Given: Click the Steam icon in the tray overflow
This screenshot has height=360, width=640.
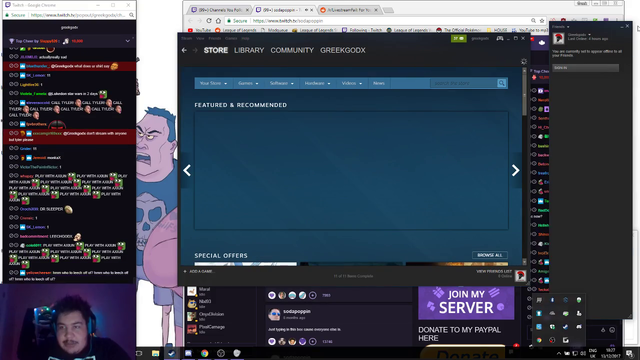Looking at the screenshot, I should click(x=565, y=327).
